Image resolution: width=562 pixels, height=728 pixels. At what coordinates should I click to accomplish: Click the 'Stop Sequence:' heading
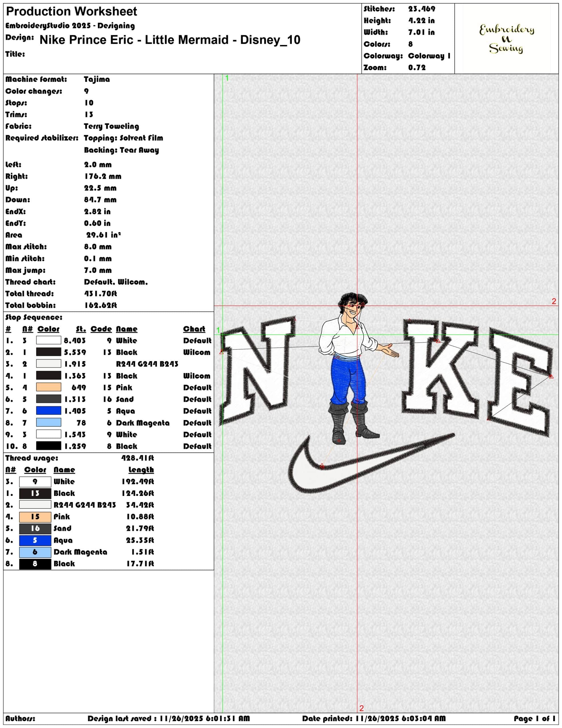pos(34,317)
